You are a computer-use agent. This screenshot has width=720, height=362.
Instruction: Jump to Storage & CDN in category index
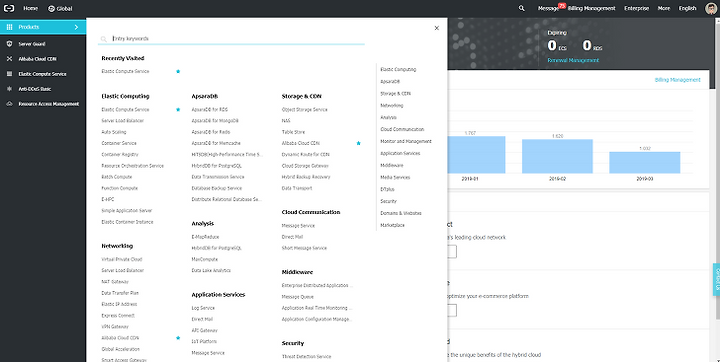coord(395,93)
